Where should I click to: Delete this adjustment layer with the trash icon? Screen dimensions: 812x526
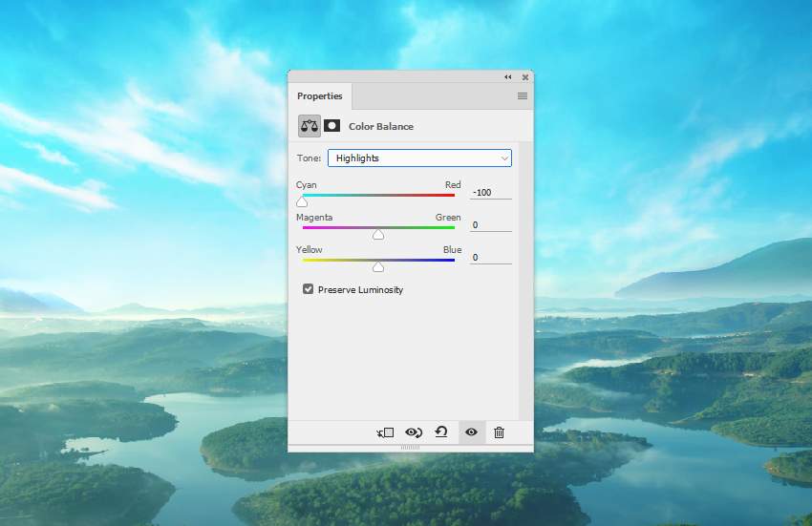click(499, 432)
